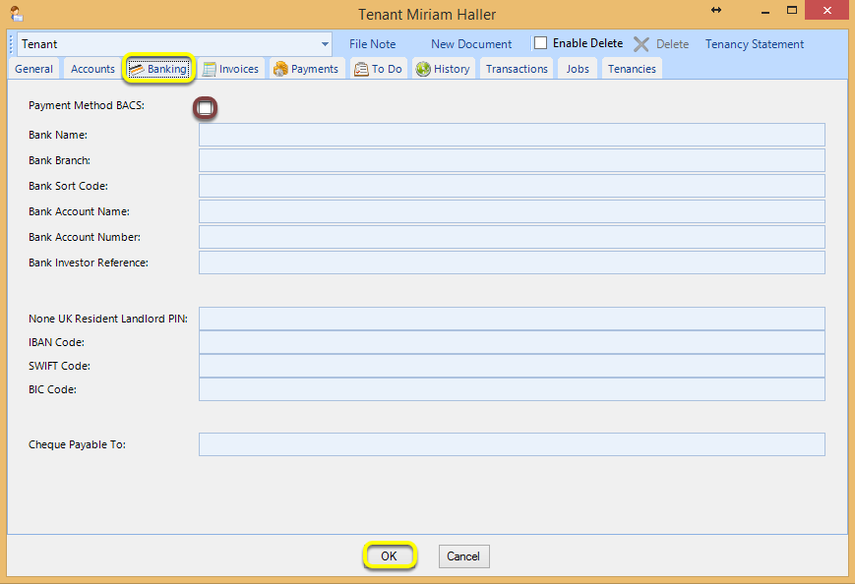Screen dimensions: 855x584
Task: Expand the Tenant dropdown arrow
Action: [x=324, y=44]
